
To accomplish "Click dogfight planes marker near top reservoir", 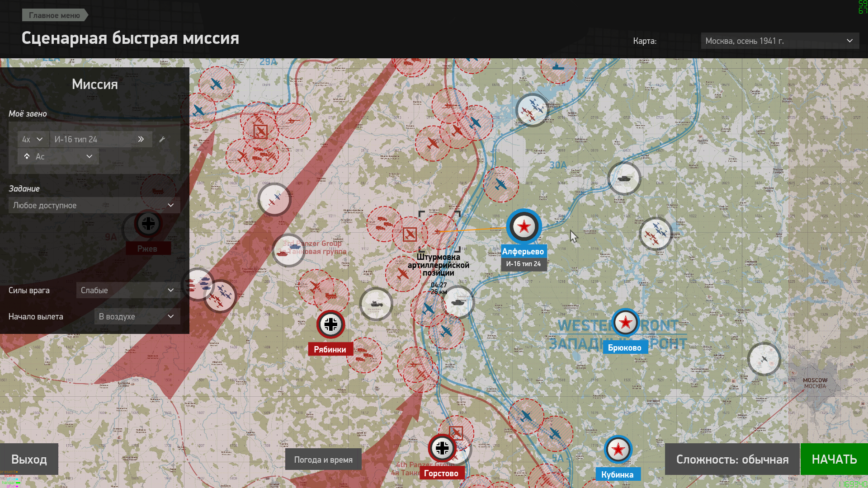I will [x=532, y=110].
